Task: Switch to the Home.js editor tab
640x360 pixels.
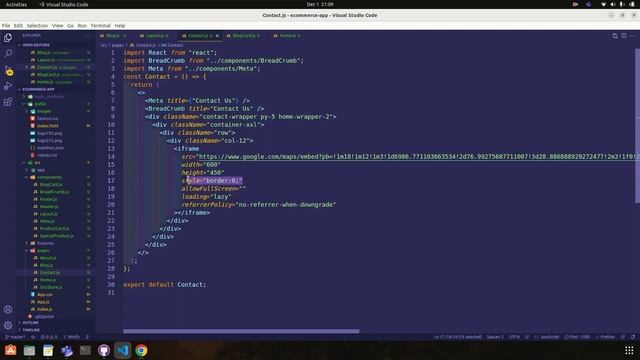Action: (x=287, y=36)
